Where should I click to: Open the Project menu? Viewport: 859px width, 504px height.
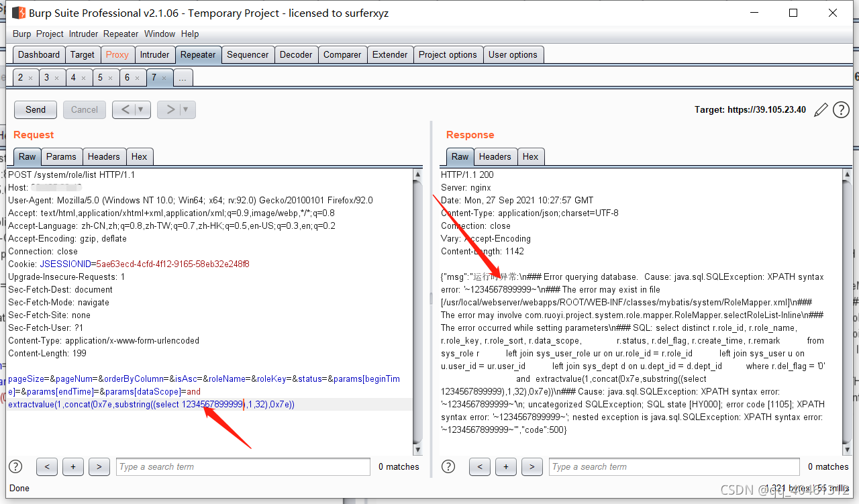(50, 34)
